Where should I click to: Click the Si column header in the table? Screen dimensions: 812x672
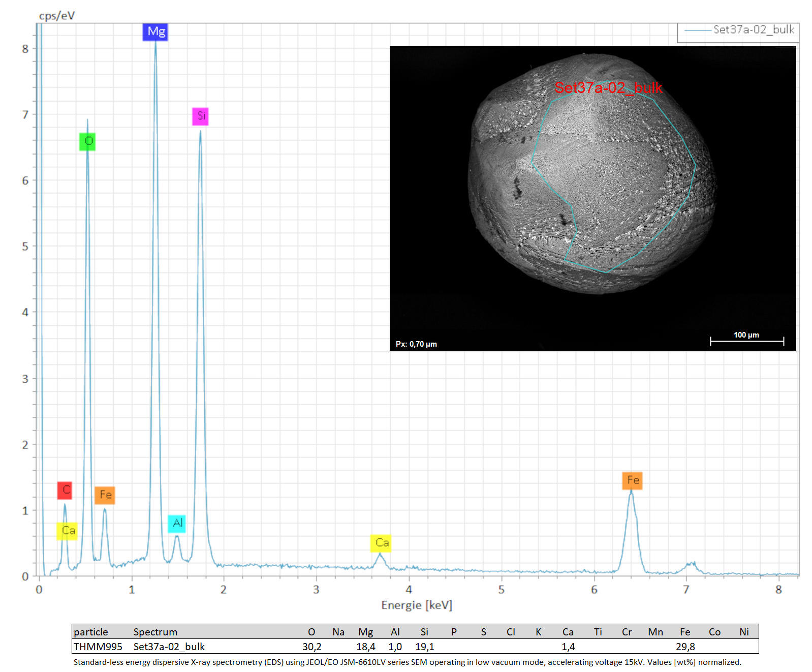click(424, 632)
